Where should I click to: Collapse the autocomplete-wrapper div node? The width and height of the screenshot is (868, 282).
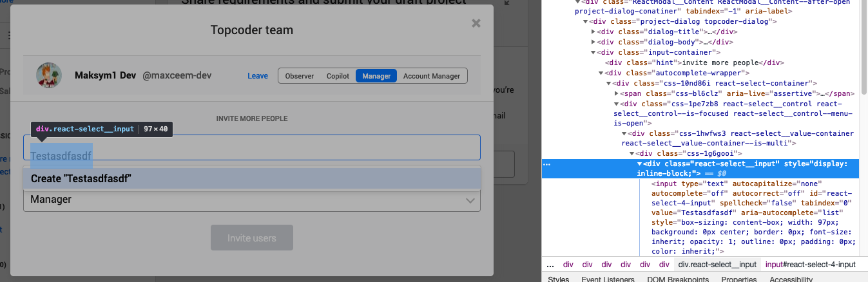(601, 73)
